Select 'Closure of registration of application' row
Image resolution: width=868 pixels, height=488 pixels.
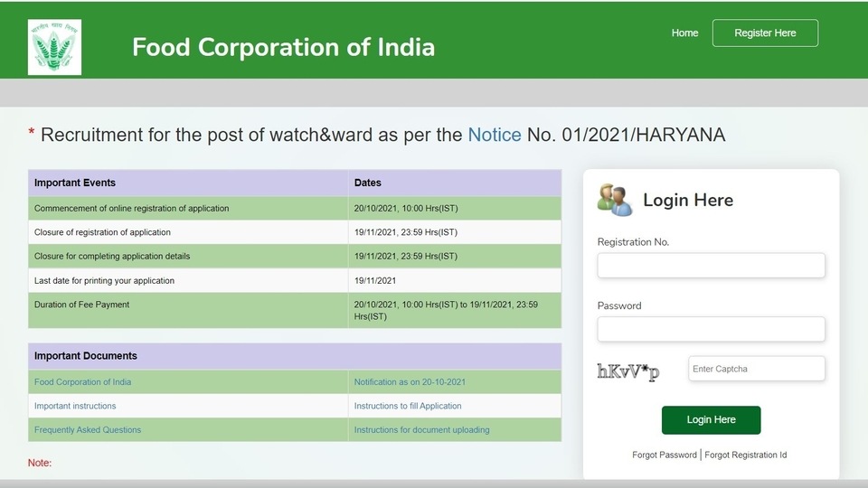[x=295, y=232]
